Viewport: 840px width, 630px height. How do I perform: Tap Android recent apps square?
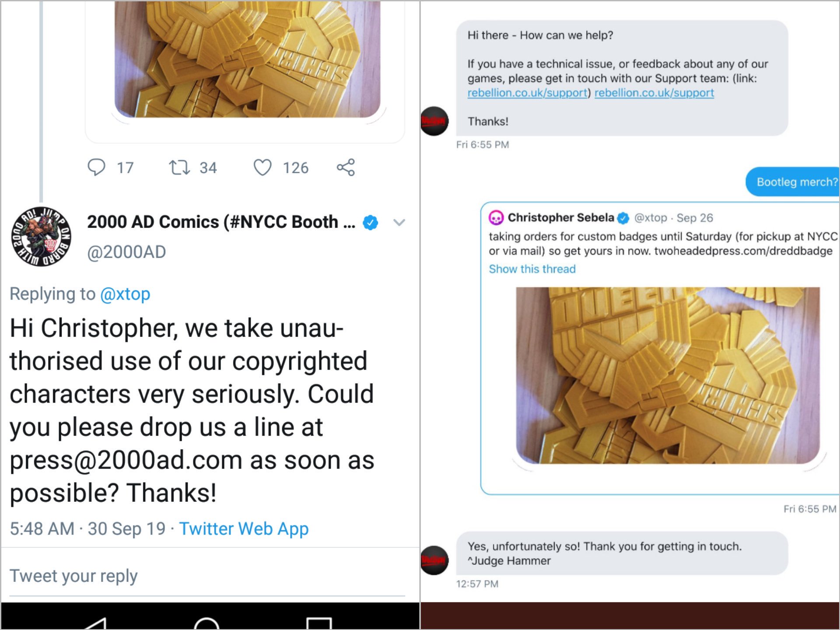[319, 623]
